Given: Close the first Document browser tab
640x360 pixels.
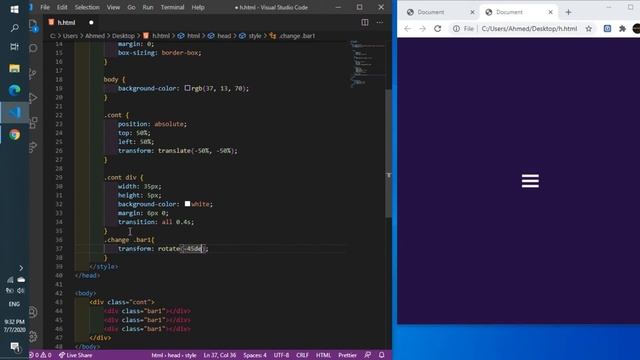Looking at the screenshot, I should click(472, 12).
